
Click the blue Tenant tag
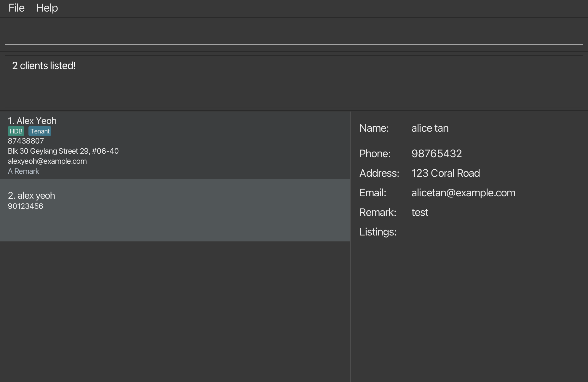point(40,131)
